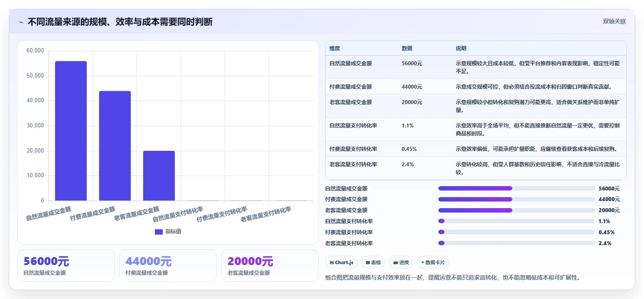Screen dimensions: 644x299
Task: Click the description starting 示意效率偏低
Action: [537, 149]
